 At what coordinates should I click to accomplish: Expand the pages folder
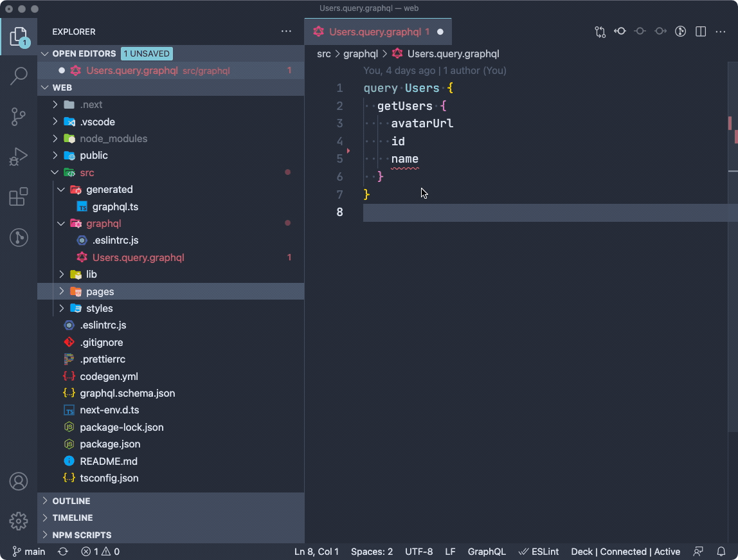click(61, 291)
